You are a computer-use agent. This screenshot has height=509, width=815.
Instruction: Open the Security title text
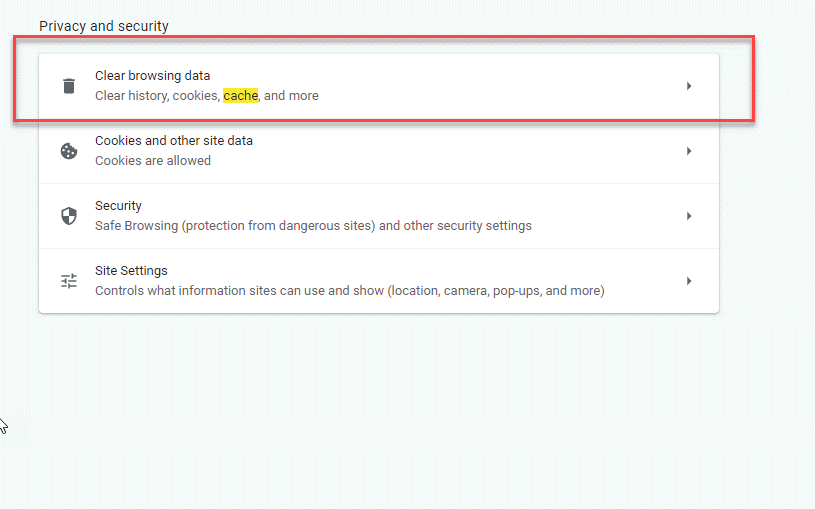click(118, 206)
